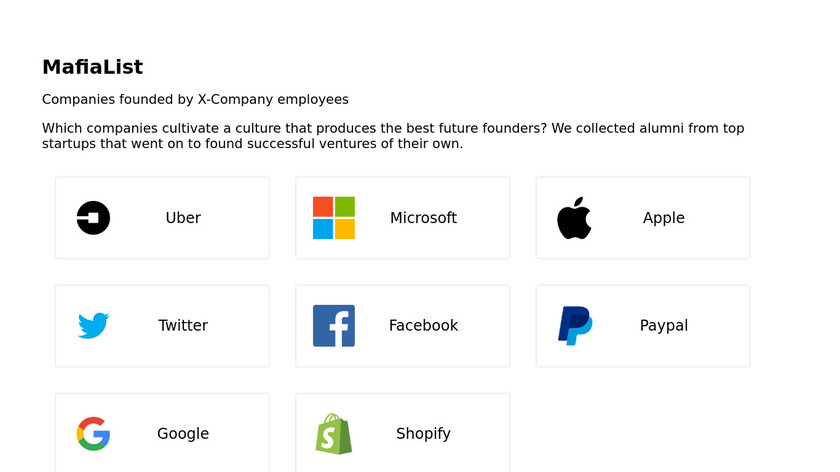This screenshot has height=472, width=840.
Task: Click the MafiaList page title
Action: coord(92,67)
